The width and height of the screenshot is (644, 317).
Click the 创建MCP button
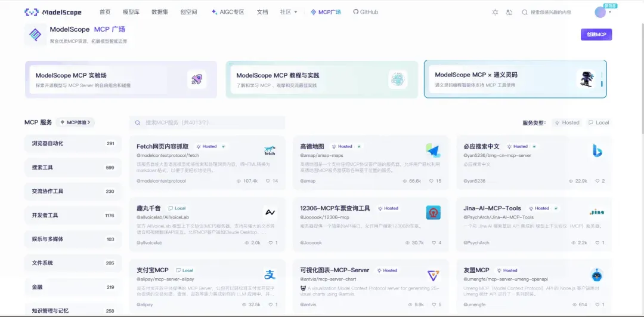point(596,35)
